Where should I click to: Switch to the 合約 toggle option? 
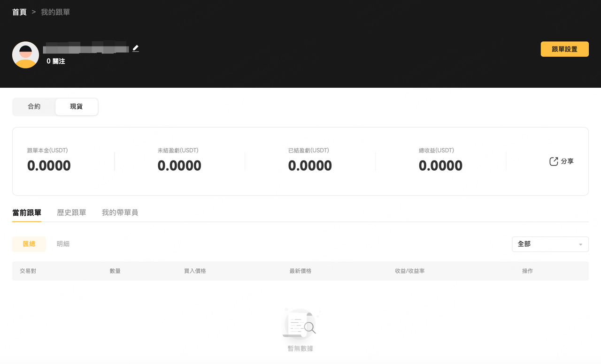point(34,106)
